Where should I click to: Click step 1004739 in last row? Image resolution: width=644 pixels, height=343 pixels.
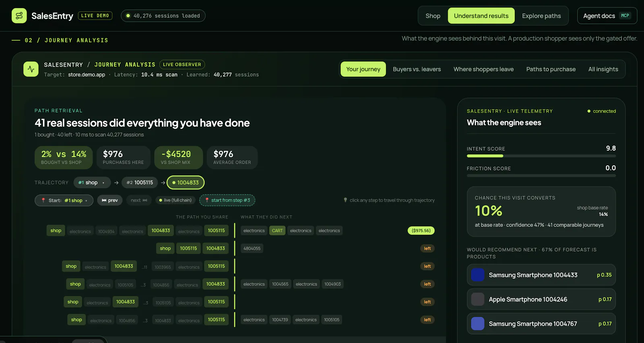[280, 320]
